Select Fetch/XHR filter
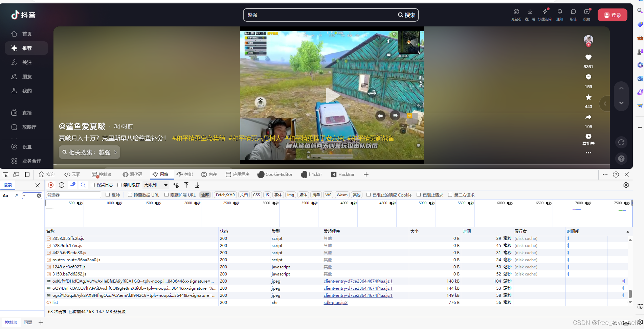The width and height of the screenshot is (644, 329). [x=225, y=195]
